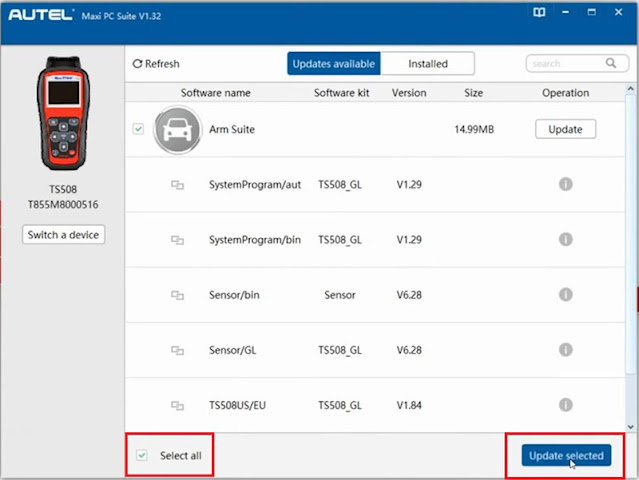Minimize the Maxi PC Suite window

point(565,12)
